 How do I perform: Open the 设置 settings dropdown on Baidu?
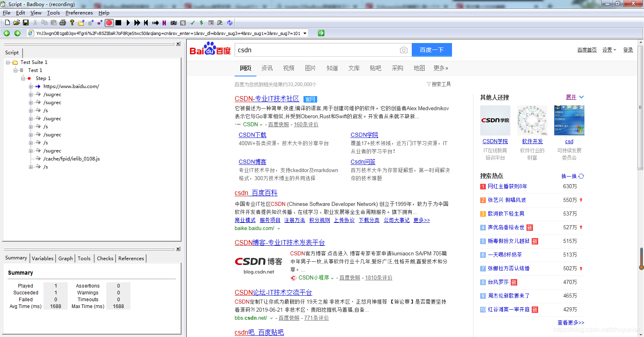click(x=609, y=50)
